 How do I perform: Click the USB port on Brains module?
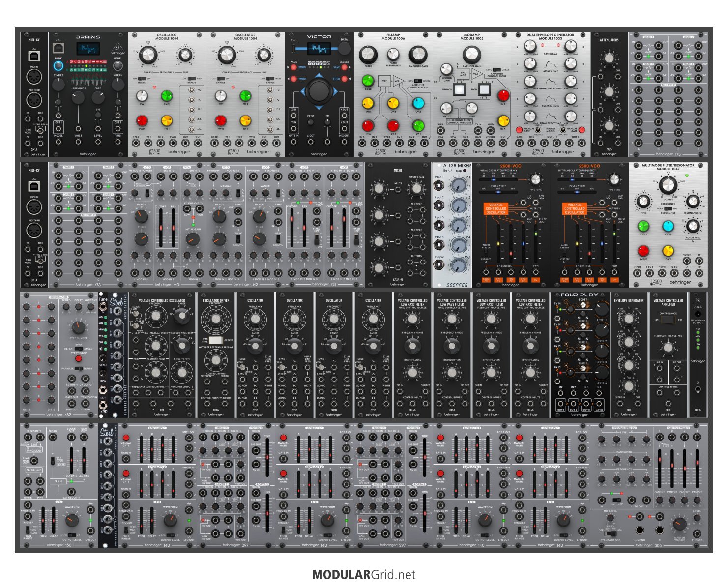[58, 48]
